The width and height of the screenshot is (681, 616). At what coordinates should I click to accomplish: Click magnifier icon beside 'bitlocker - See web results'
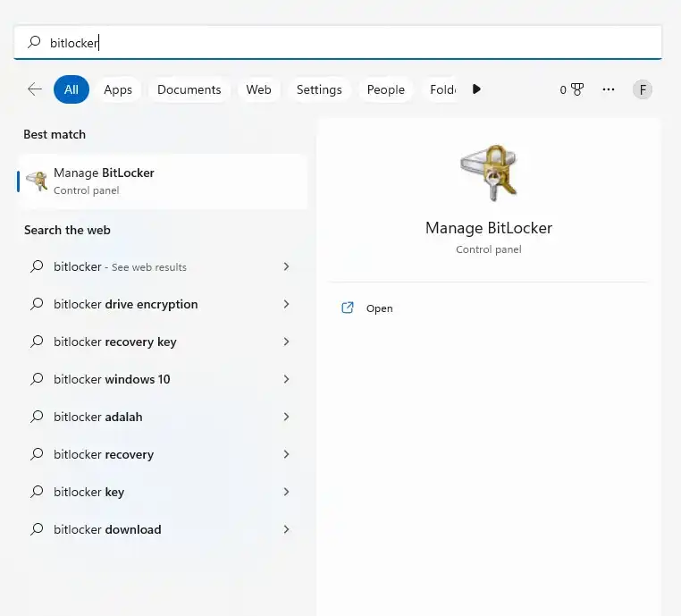(x=37, y=266)
